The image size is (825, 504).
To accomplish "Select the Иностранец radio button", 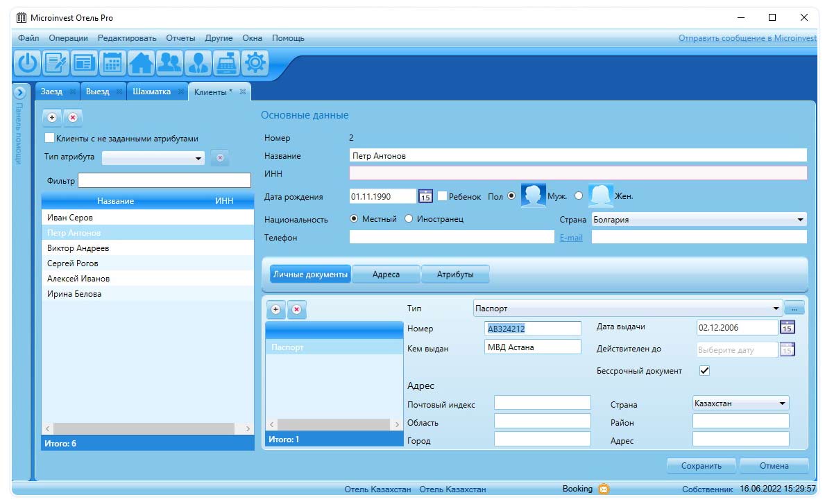I will (x=409, y=219).
